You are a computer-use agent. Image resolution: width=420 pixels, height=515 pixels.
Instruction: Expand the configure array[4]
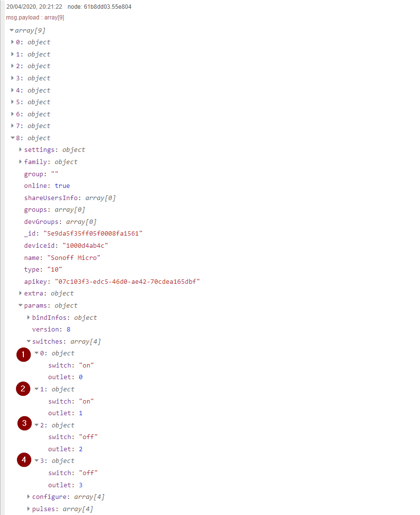tap(28, 497)
